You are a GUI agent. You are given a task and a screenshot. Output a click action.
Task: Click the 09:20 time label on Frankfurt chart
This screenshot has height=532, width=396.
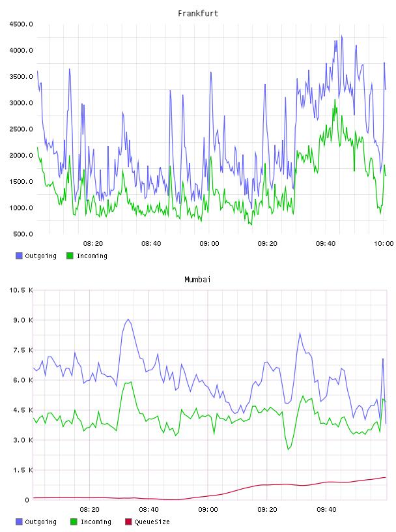coord(268,244)
